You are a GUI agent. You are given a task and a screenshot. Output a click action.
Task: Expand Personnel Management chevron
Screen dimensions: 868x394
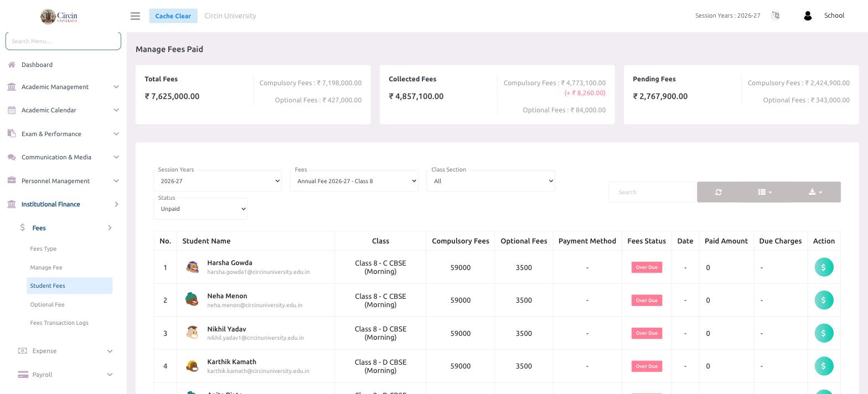(x=116, y=180)
